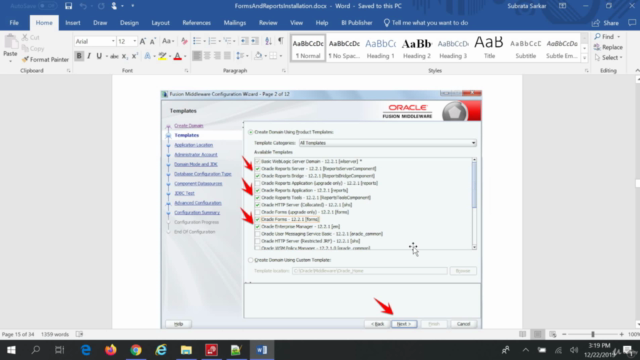Open the Font dialog launcher
The height and width of the screenshot is (360, 640).
[x=186, y=71]
